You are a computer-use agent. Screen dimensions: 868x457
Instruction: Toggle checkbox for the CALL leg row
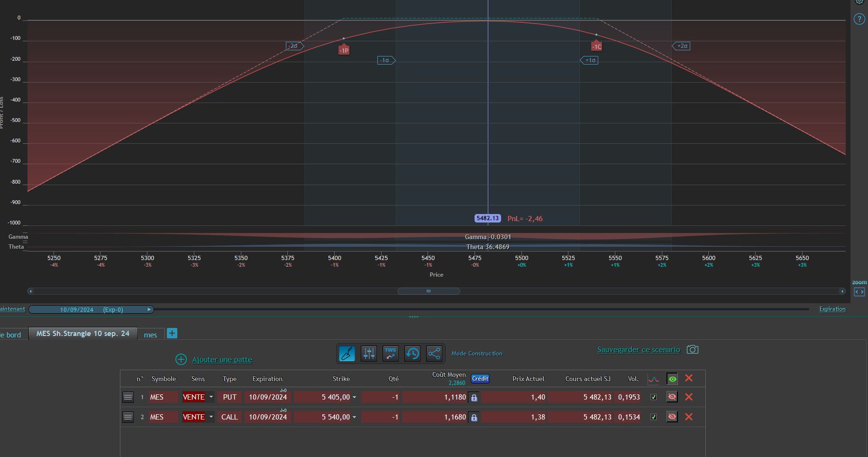(x=654, y=417)
